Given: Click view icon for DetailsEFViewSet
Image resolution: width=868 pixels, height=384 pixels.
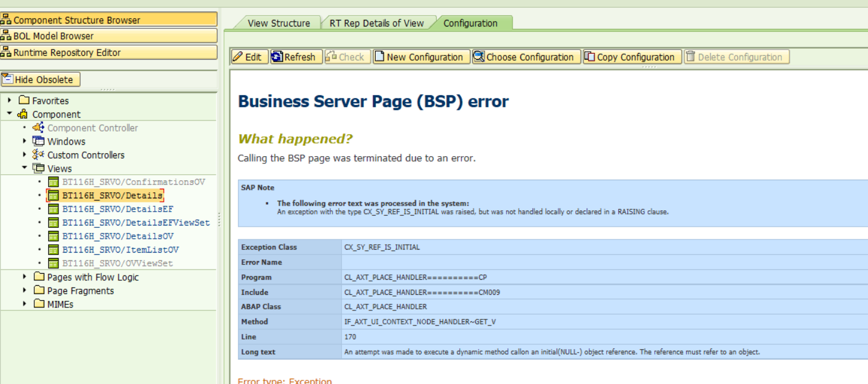Looking at the screenshot, I should point(54,222).
